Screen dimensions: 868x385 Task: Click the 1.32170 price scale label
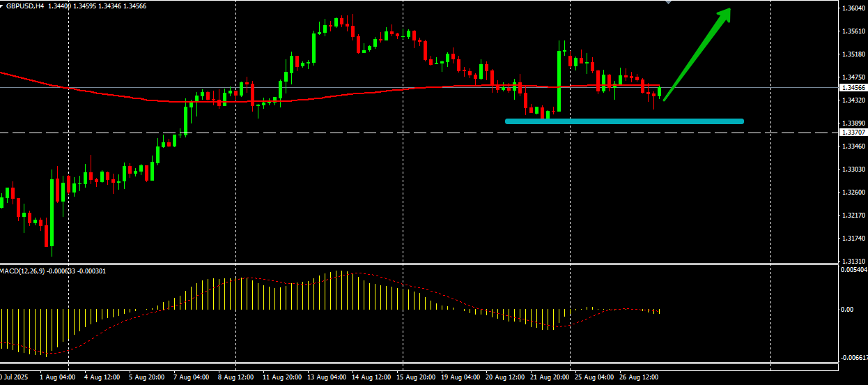click(853, 216)
